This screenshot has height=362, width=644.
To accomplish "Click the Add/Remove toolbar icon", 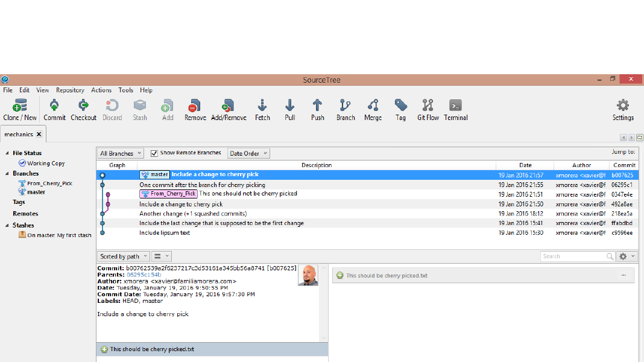I will tap(229, 110).
